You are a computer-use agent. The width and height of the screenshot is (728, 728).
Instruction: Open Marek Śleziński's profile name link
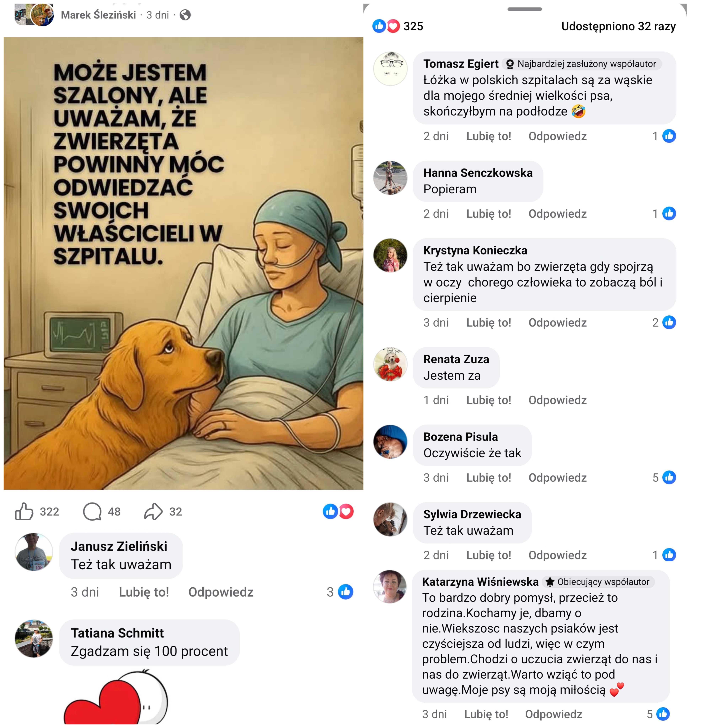[x=98, y=15]
